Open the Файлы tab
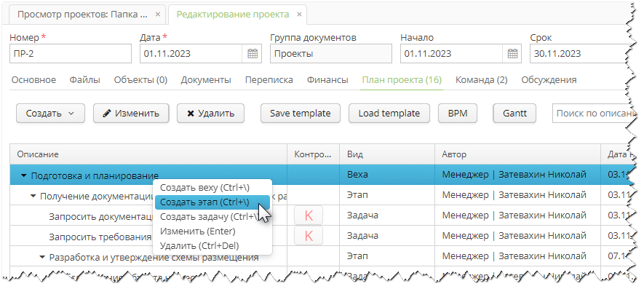This screenshot has height=289, width=644. coord(84,80)
